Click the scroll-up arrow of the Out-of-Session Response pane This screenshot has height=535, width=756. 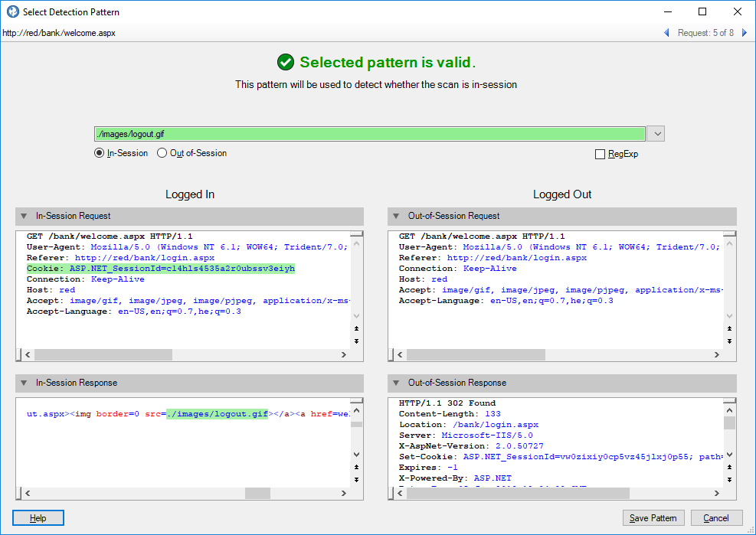pyautogui.click(x=729, y=409)
